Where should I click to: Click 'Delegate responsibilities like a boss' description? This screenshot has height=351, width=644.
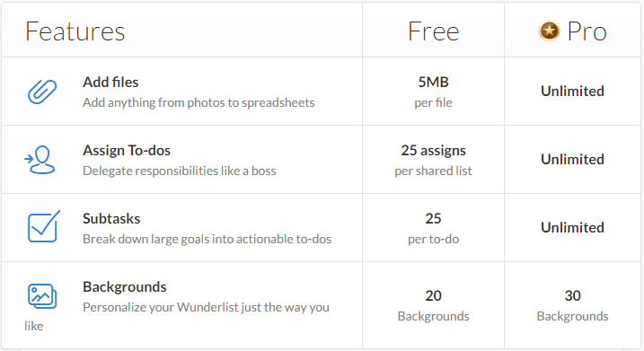click(x=180, y=171)
